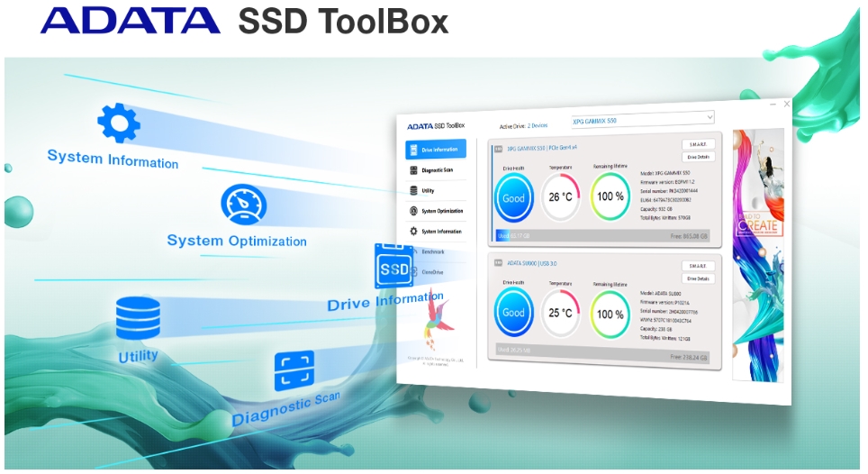This screenshot has height=474, width=868.
Task: Click the 100 % lifetime ring for XPG GAMMIX S50
Action: point(610,196)
